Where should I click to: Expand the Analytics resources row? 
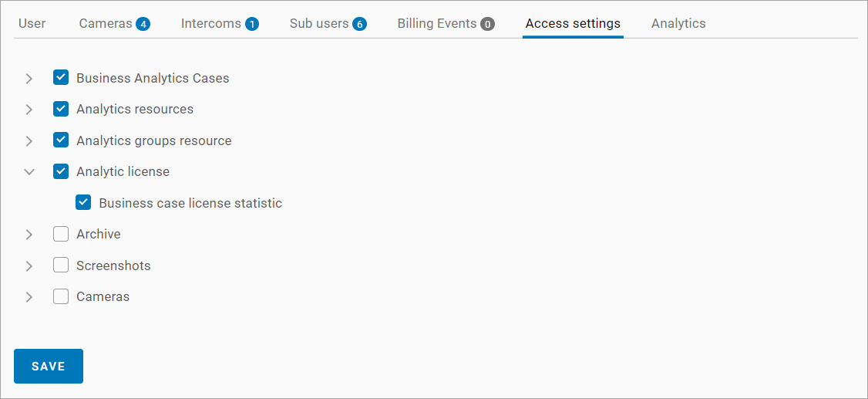point(29,110)
